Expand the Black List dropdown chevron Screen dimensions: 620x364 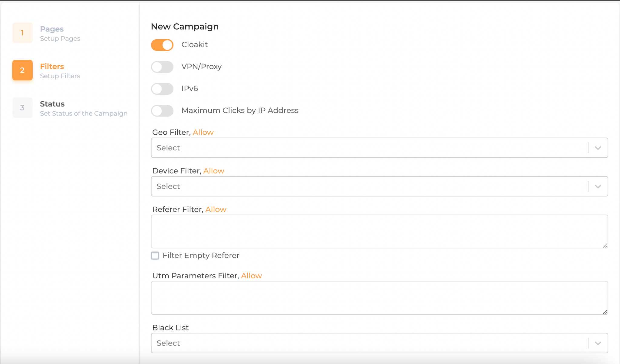coord(598,343)
